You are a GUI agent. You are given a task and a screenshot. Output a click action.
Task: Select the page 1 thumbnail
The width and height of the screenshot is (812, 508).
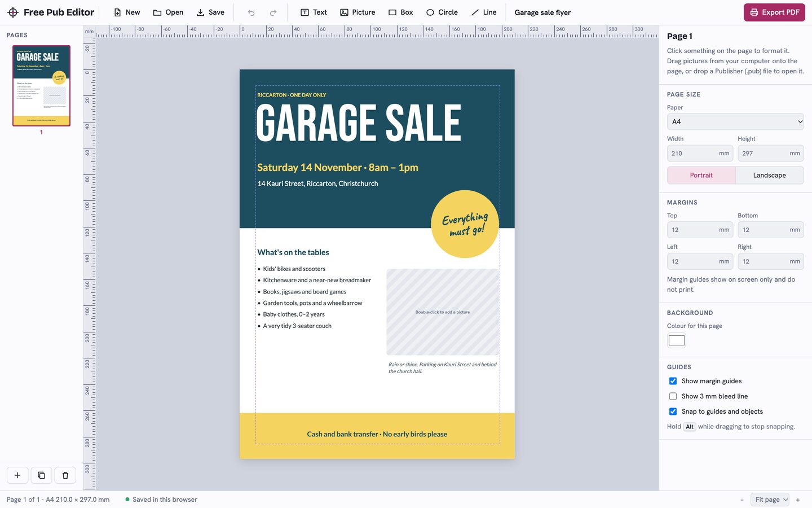[41, 86]
